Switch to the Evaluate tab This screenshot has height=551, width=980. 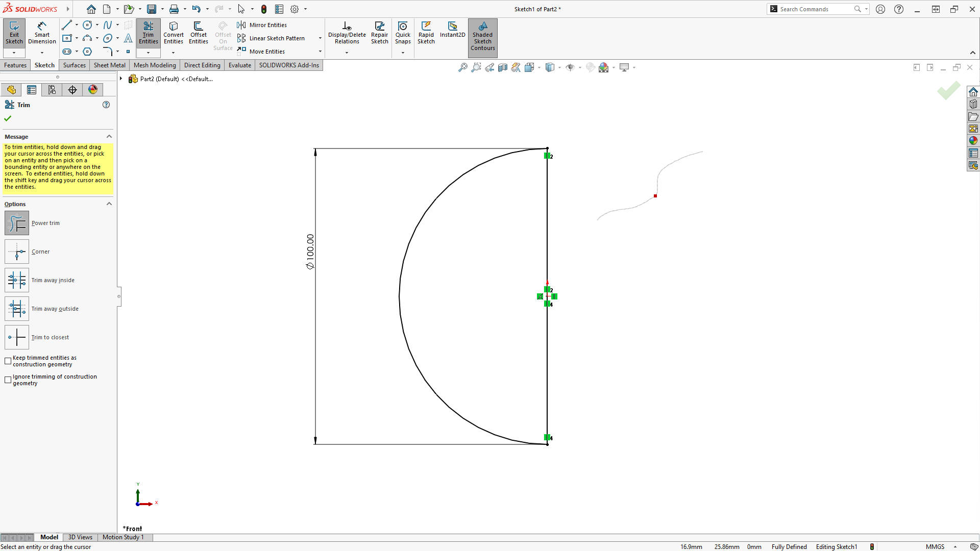[x=239, y=65]
